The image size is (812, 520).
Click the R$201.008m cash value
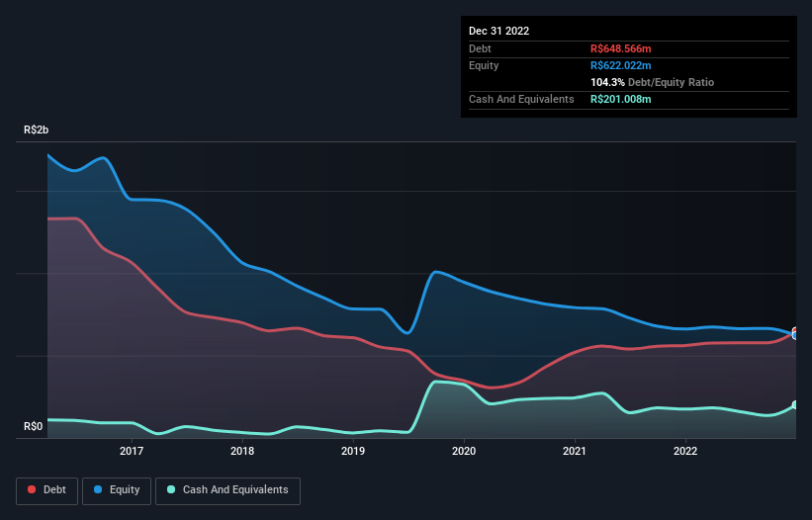coord(621,99)
